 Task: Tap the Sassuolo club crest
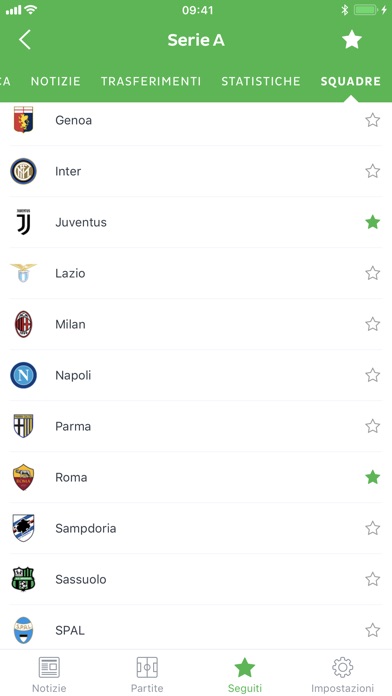click(24, 579)
